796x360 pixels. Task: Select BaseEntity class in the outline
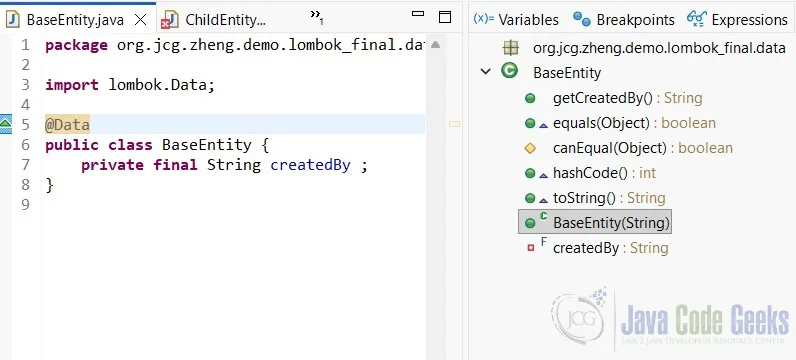[567, 73]
